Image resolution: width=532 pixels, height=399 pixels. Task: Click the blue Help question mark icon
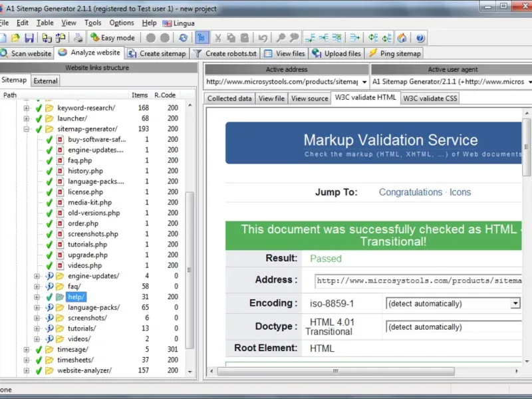click(x=420, y=38)
